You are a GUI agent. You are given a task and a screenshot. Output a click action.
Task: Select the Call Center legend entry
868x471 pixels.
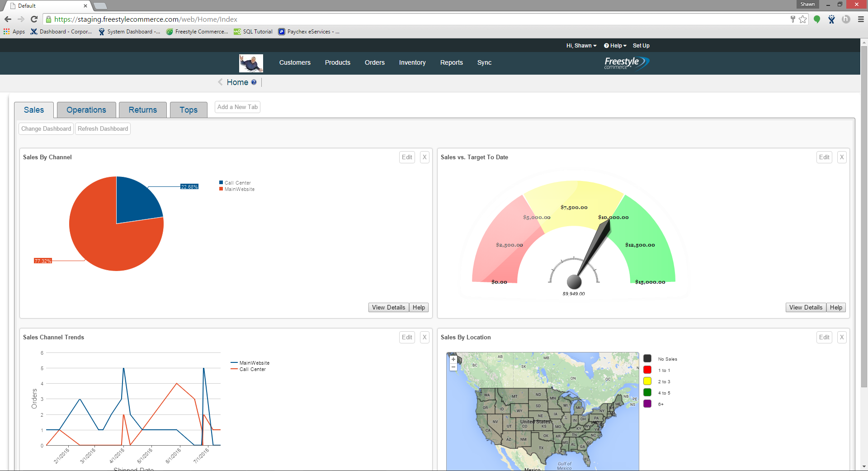coord(235,183)
